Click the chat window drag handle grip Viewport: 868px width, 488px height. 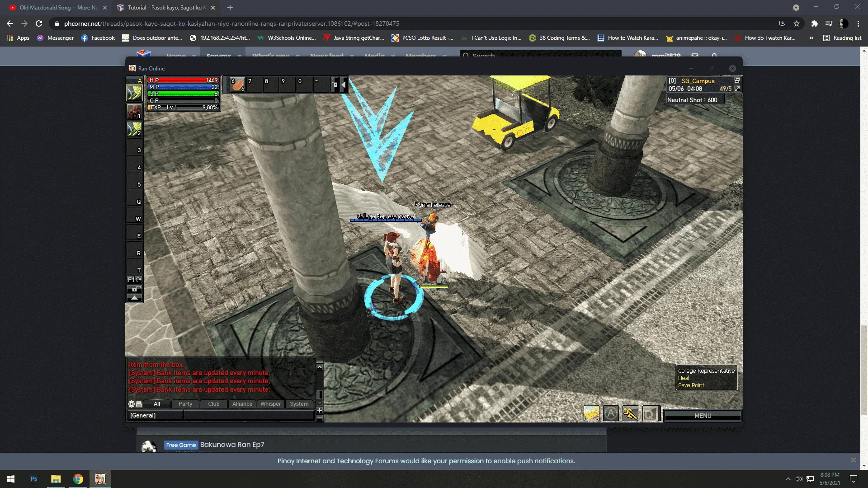tap(320, 361)
